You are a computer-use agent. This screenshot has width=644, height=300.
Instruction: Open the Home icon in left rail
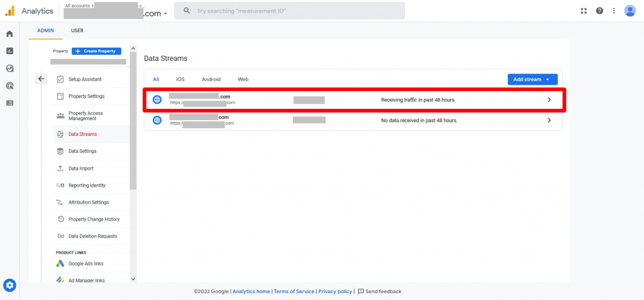click(x=9, y=34)
